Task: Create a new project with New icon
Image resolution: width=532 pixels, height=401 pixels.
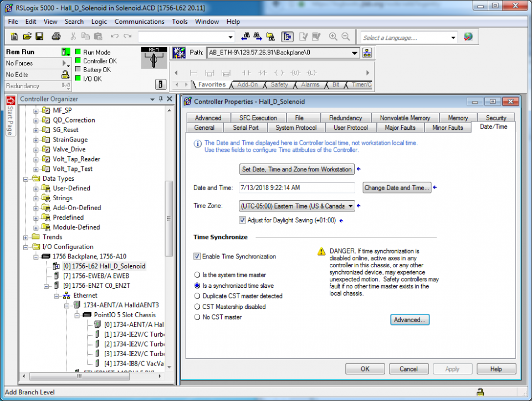Action: point(14,37)
